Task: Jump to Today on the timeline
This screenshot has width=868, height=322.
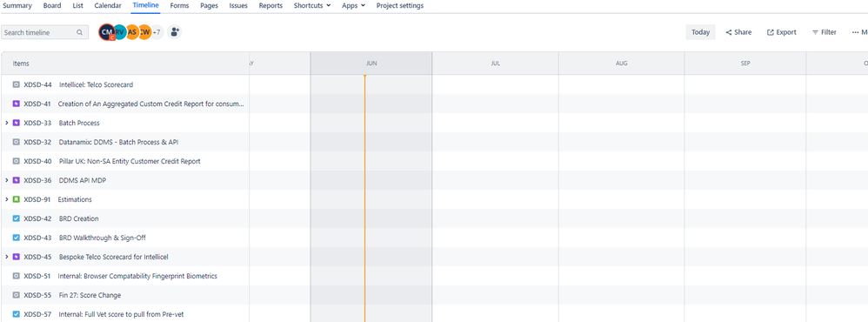Action: (700, 32)
